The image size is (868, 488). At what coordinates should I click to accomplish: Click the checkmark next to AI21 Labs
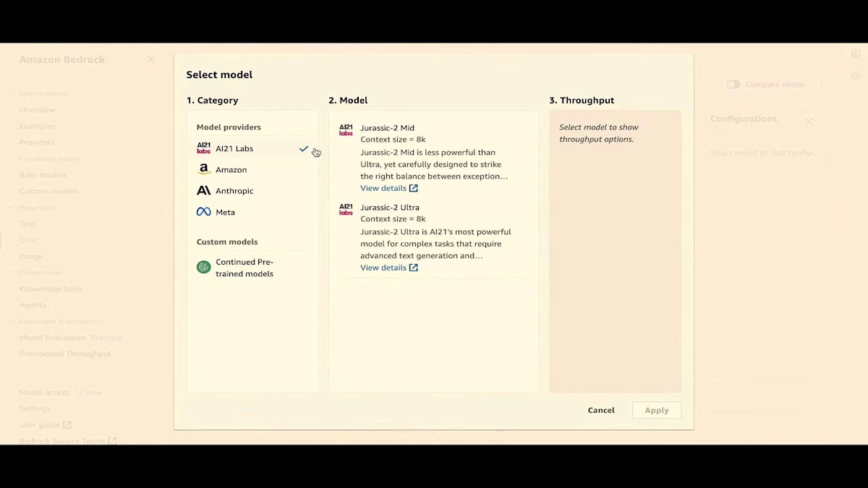point(304,149)
